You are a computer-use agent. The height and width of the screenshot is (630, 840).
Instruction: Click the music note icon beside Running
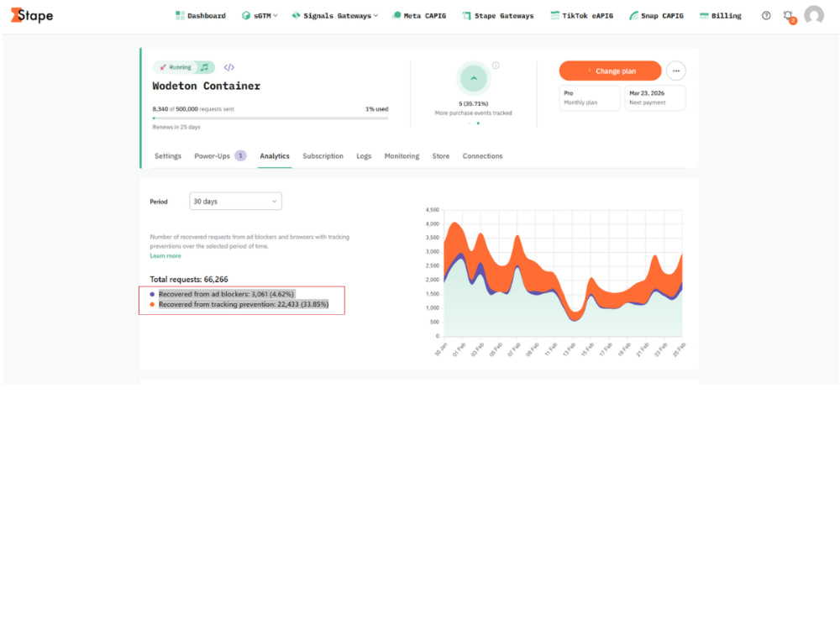(204, 67)
